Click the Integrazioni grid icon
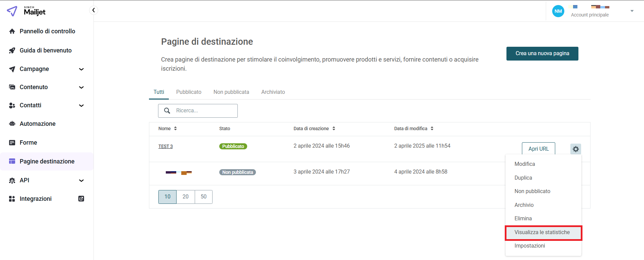 (x=12, y=199)
